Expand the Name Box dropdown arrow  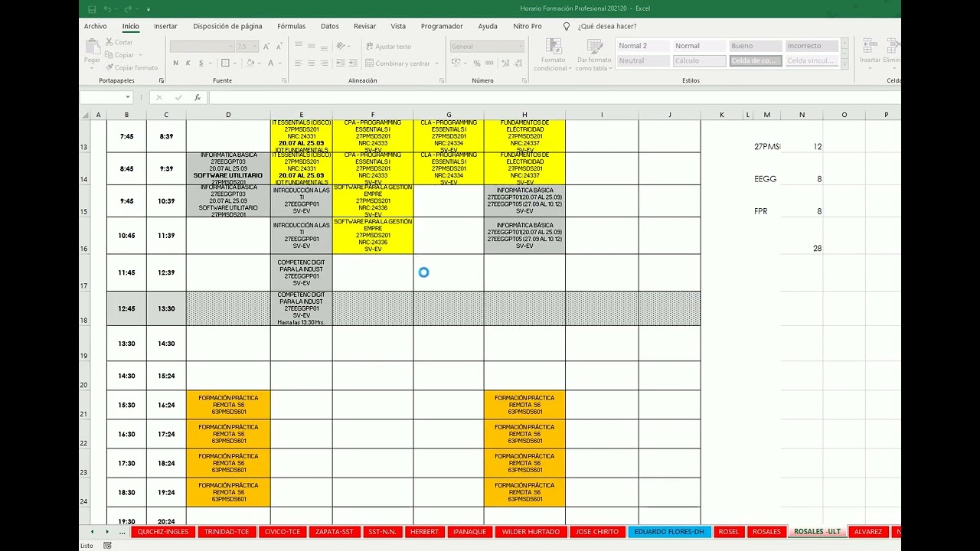[x=127, y=98]
